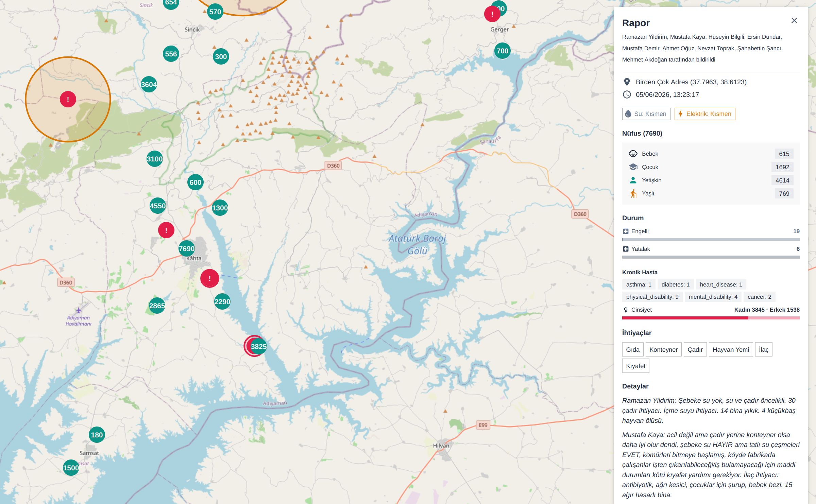This screenshot has height=504, width=816.
Task: Open the 180 marker above Samsat
Action: pyautogui.click(x=97, y=435)
